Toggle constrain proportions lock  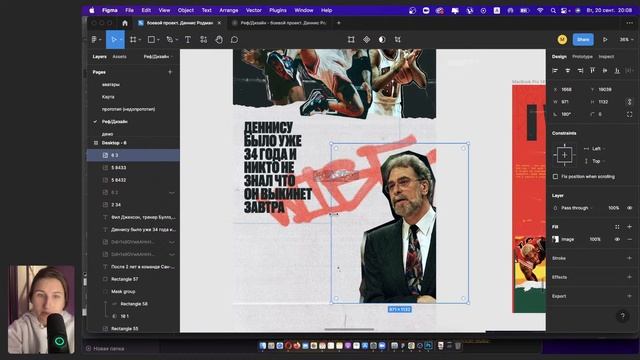pos(629,102)
